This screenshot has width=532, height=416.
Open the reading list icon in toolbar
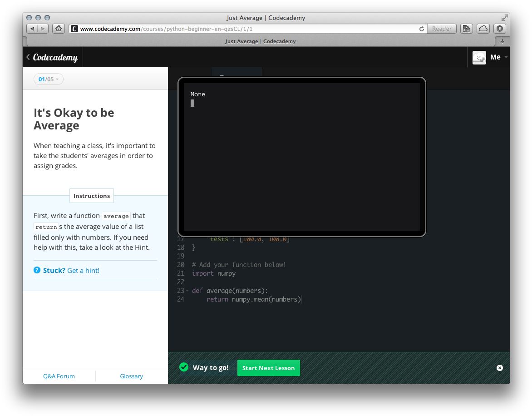(x=467, y=29)
